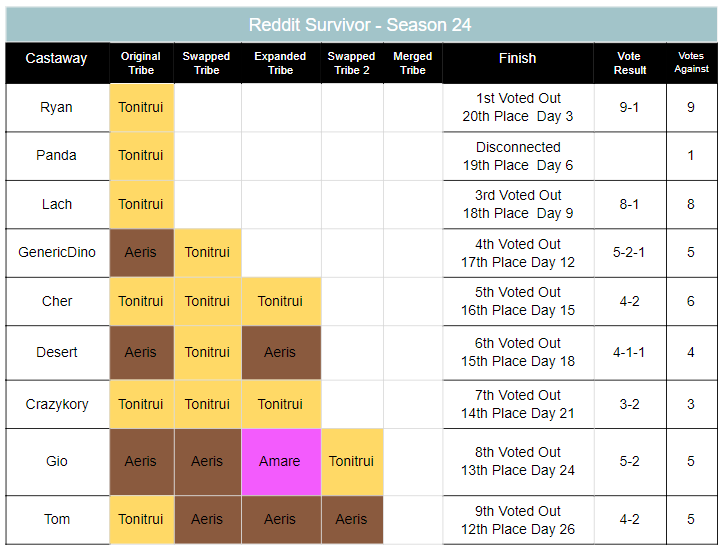The width and height of the screenshot is (722, 545).
Task: Select the 9th Voted Out finish cell
Action: pyautogui.click(x=517, y=519)
